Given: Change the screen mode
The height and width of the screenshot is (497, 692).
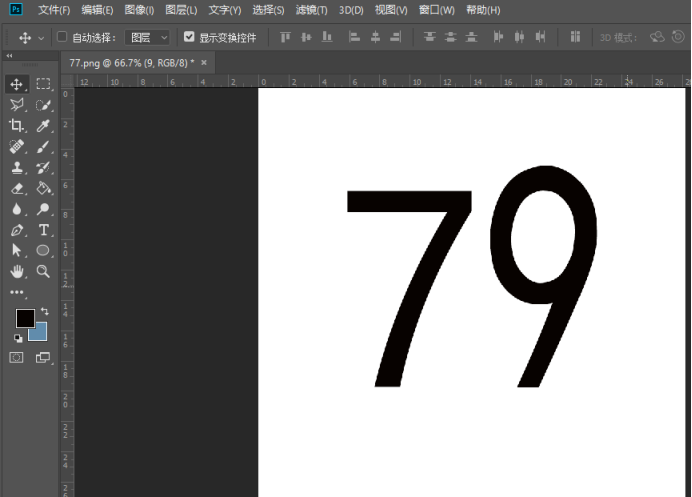Looking at the screenshot, I should pos(43,357).
